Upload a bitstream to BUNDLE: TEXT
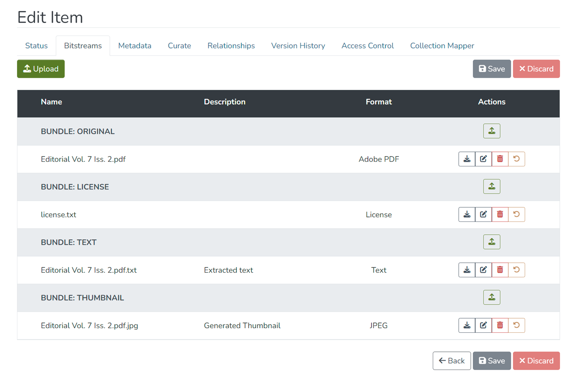Viewport: 588px width, 375px height. [492, 242]
